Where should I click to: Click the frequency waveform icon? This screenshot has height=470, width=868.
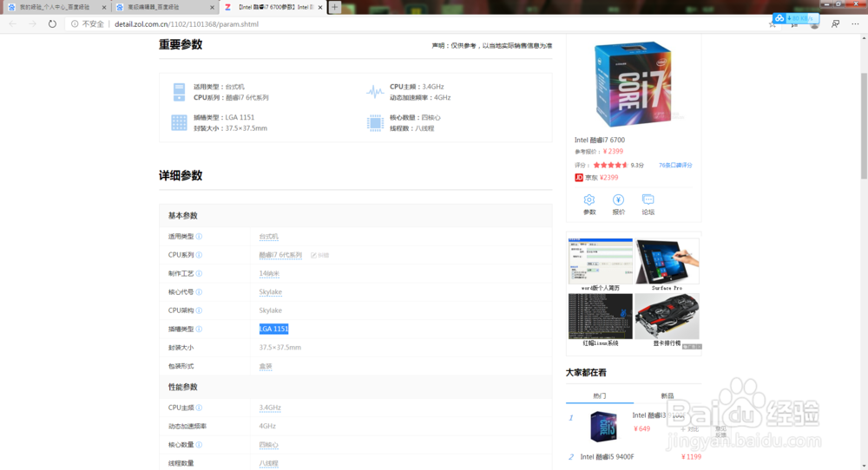point(375,92)
